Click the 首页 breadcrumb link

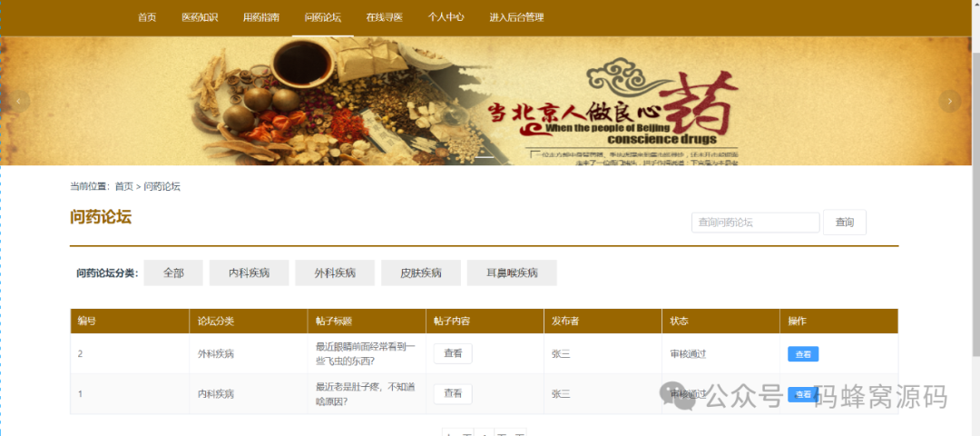123,186
